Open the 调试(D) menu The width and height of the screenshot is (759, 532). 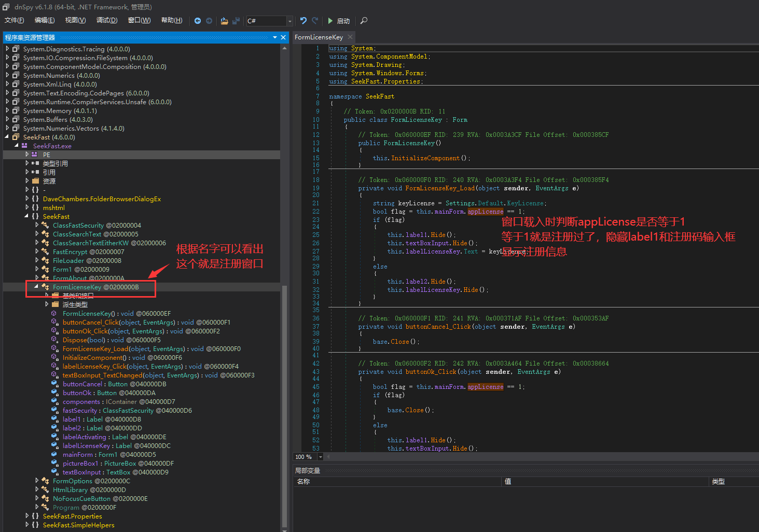107,20
